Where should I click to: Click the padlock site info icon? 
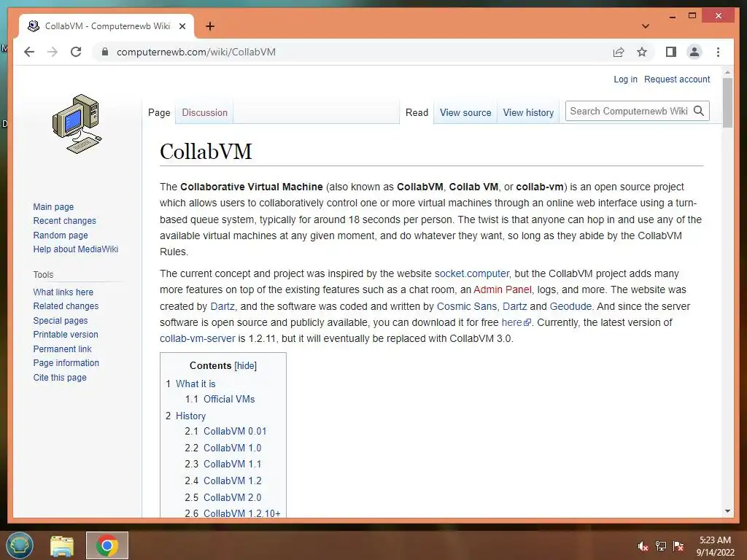[x=105, y=52]
